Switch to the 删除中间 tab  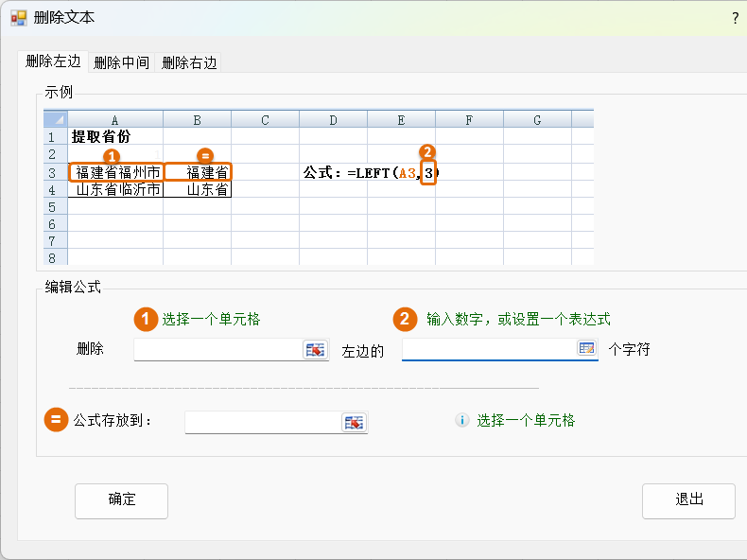(122, 62)
